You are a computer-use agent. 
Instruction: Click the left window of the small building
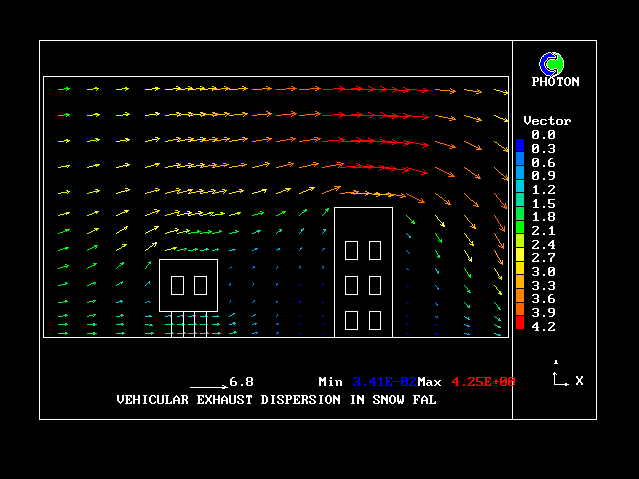pos(177,285)
